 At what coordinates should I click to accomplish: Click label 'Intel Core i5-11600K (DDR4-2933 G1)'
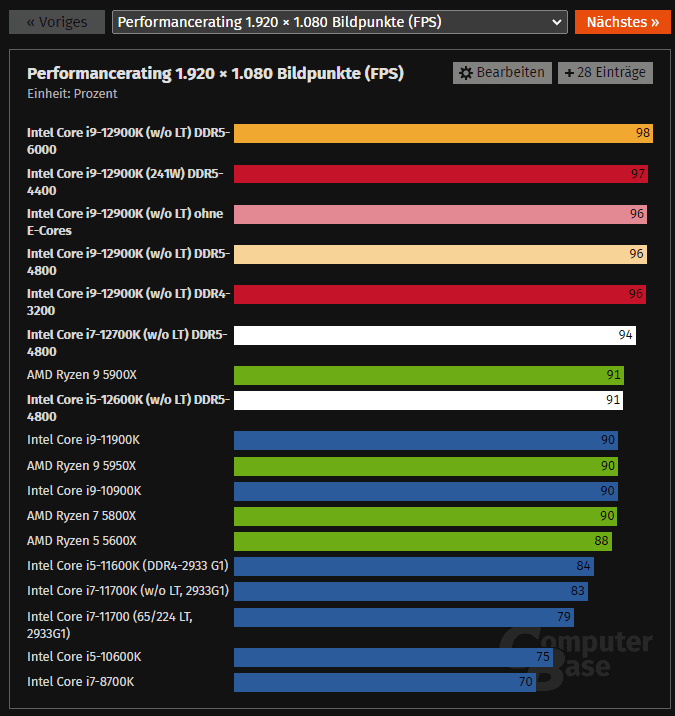pos(127,566)
